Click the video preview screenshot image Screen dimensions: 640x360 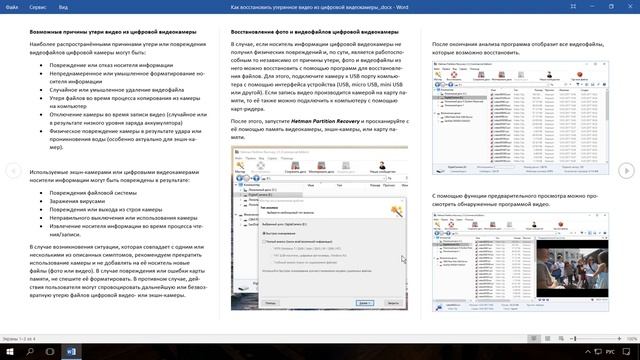point(520,262)
